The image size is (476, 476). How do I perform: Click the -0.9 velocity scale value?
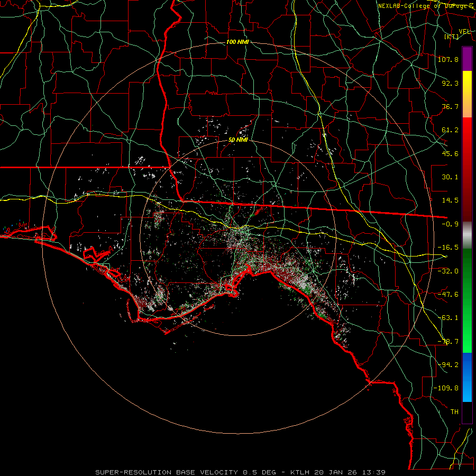click(450, 224)
